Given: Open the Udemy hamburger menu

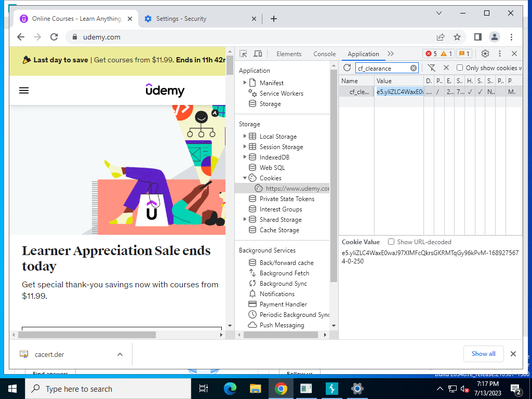Looking at the screenshot, I should pos(24,90).
